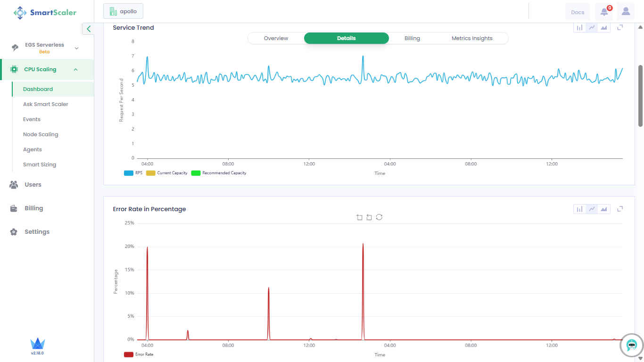Click the zoom select icon on Error Rate chart
The height and width of the screenshot is (362, 644).
359,217
